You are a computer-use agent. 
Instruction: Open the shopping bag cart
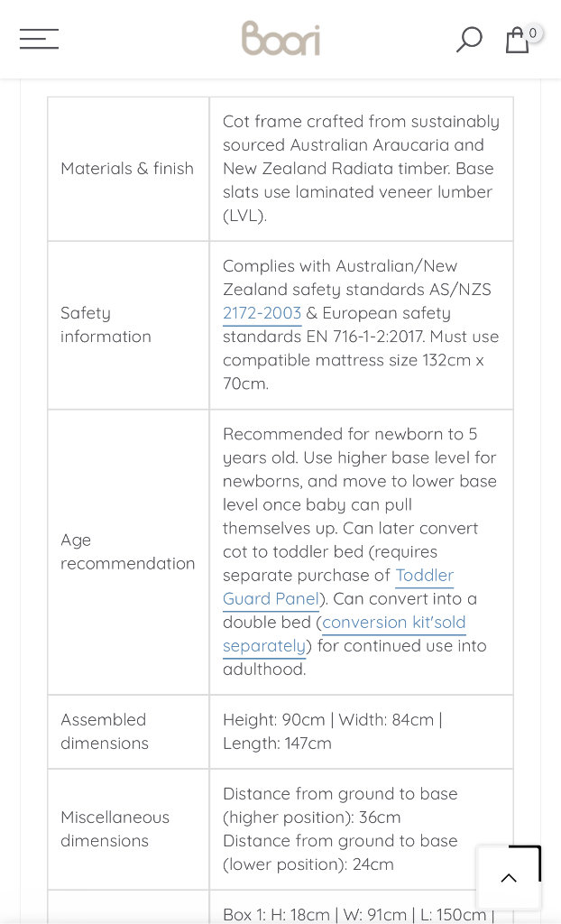pos(516,41)
